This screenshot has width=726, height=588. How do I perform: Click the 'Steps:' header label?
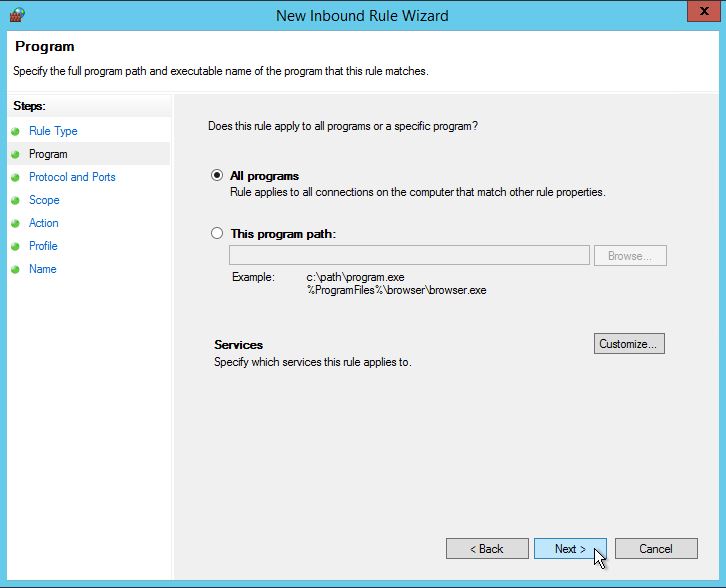[x=29, y=106]
